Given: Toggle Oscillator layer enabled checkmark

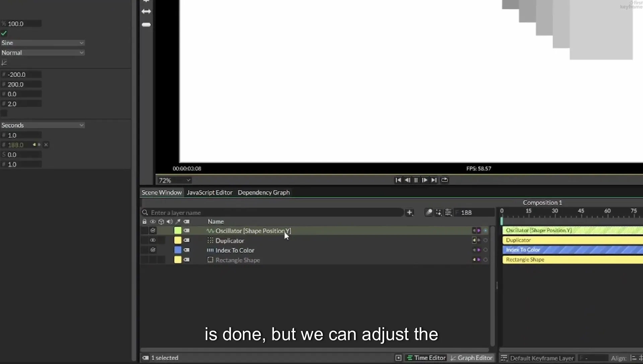Looking at the screenshot, I should tap(153, 231).
